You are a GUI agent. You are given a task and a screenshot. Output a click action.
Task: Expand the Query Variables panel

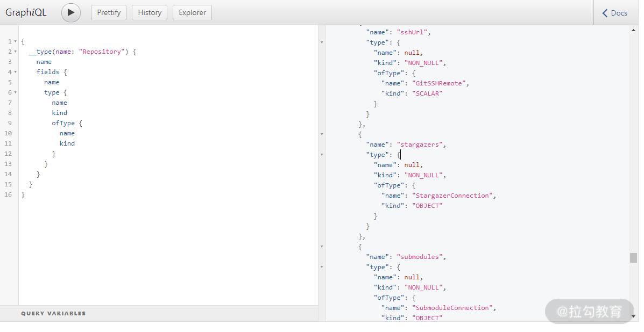(53, 313)
